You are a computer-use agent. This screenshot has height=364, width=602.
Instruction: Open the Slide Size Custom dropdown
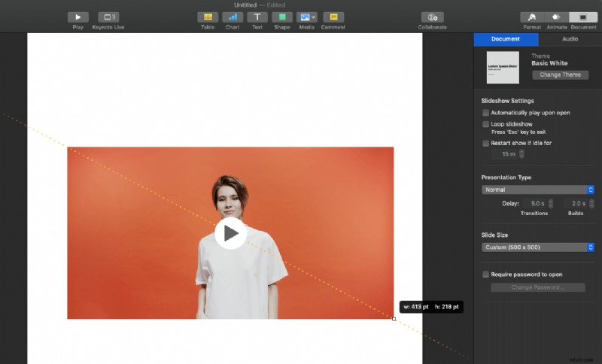pyautogui.click(x=538, y=247)
